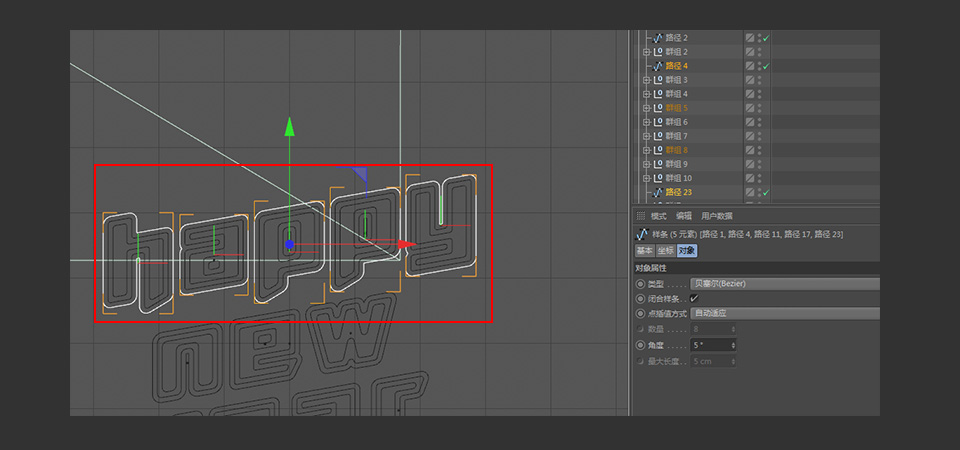960x450 pixels.
Task: Click the null object icon of 群组 10
Action: (658, 179)
